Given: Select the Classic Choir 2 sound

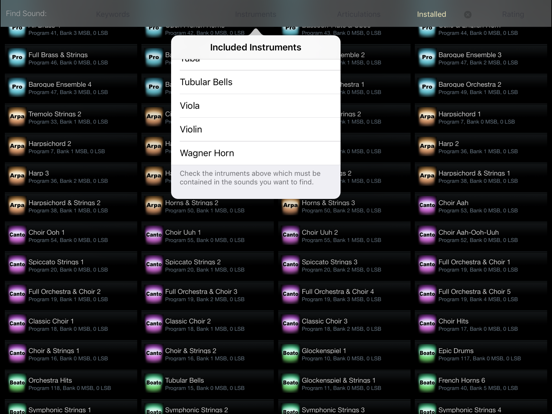Looking at the screenshot, I should (x=207, y=325).
